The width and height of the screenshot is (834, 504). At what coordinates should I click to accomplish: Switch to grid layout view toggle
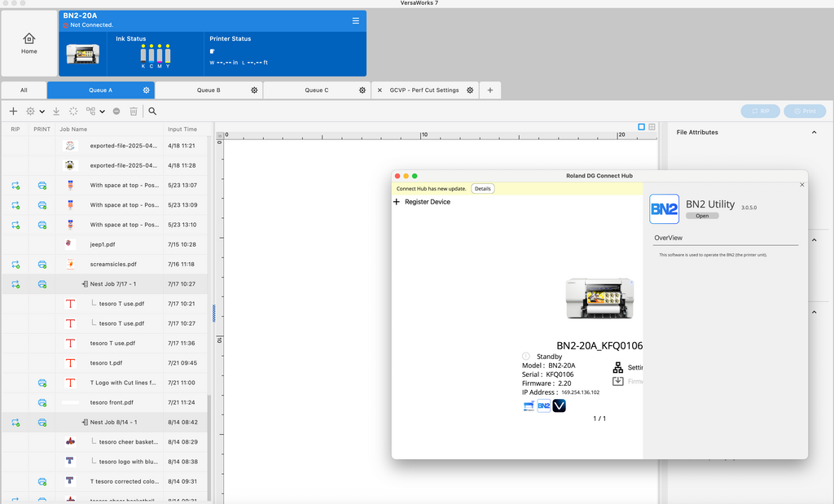[652, 126]
